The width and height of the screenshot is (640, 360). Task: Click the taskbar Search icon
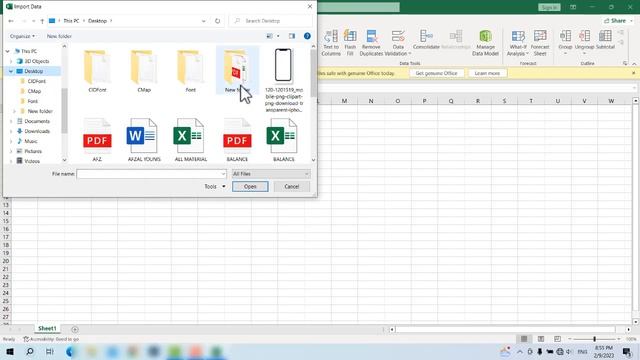click(30, 351)
